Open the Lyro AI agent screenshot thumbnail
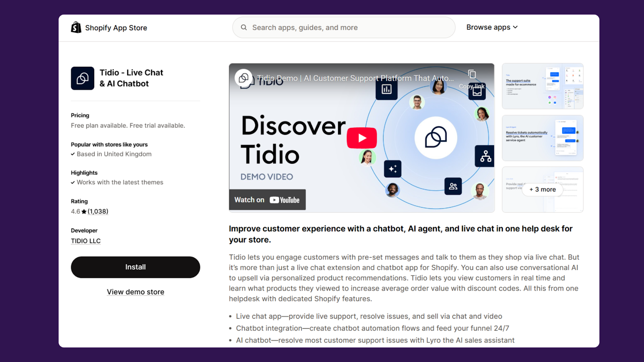 click(542, 138)
